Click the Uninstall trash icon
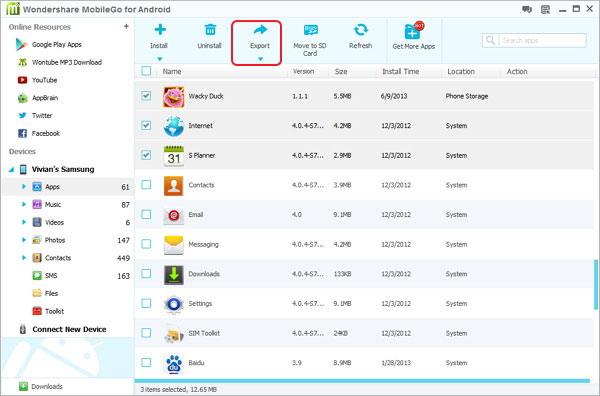The height and width of the screenshot is (396, 600). click(x=210, y=29)
